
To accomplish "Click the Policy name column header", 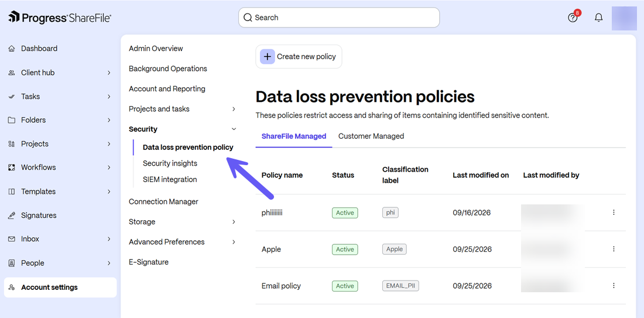I will (282, 175).
